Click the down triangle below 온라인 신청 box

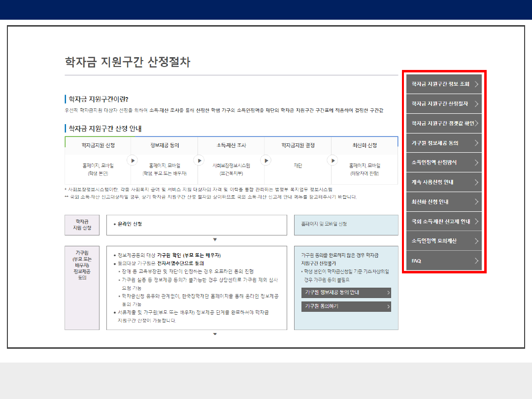coord(215,240)
